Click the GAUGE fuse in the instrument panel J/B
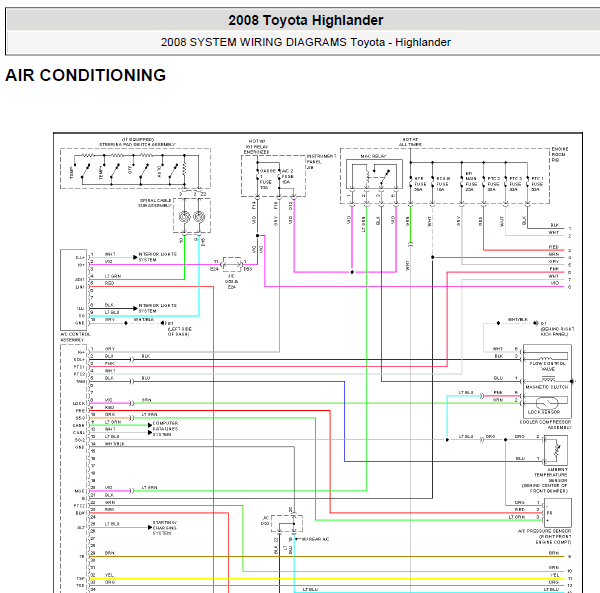Image resolution: width=600 pixels, height=593 pixels. coord(258,176)
